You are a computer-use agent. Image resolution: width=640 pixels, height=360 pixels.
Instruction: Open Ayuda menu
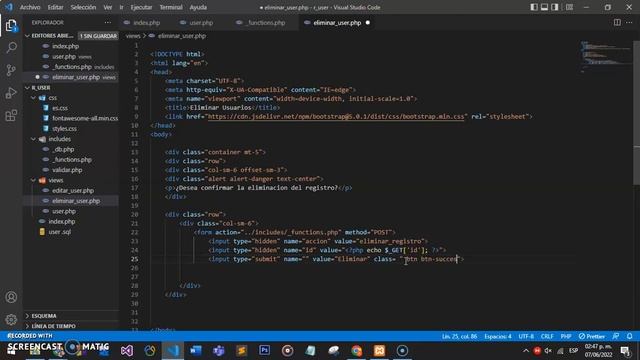click(198, 7)
